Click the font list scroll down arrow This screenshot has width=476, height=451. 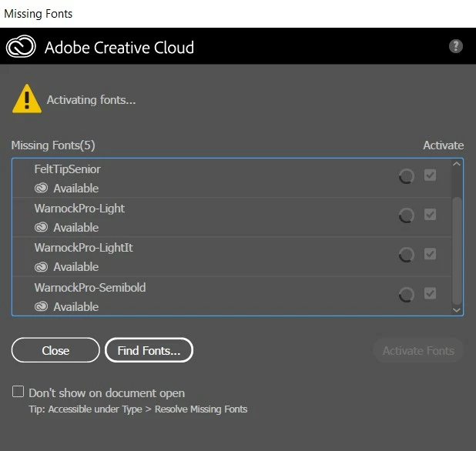457,310
